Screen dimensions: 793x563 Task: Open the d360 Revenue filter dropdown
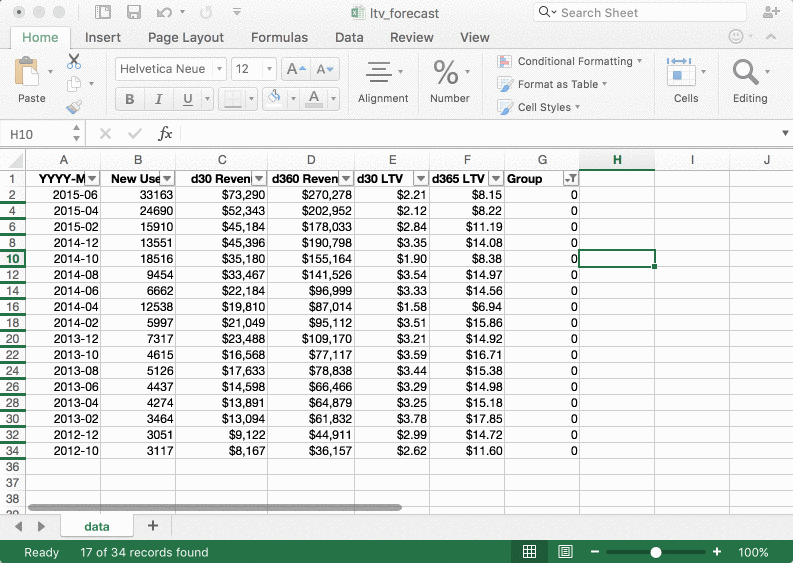coord(346,179)
